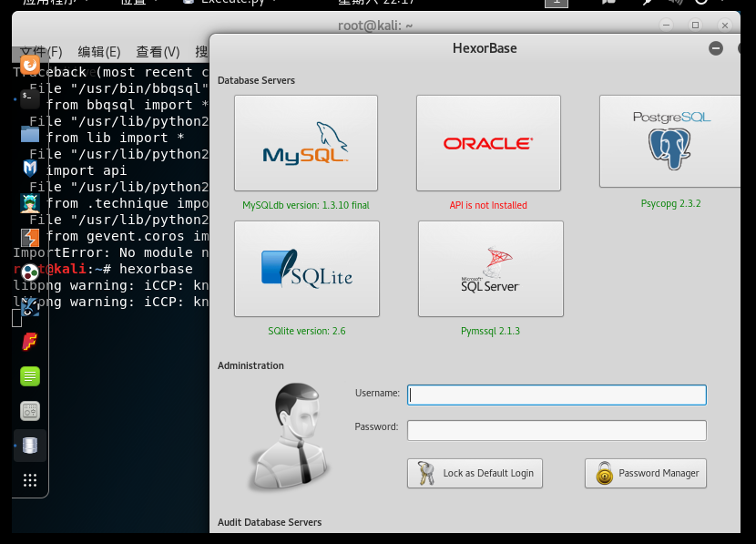Click terminal 'from .technique' line
Viewport: 756px width, 544px height.
[128, 203]
